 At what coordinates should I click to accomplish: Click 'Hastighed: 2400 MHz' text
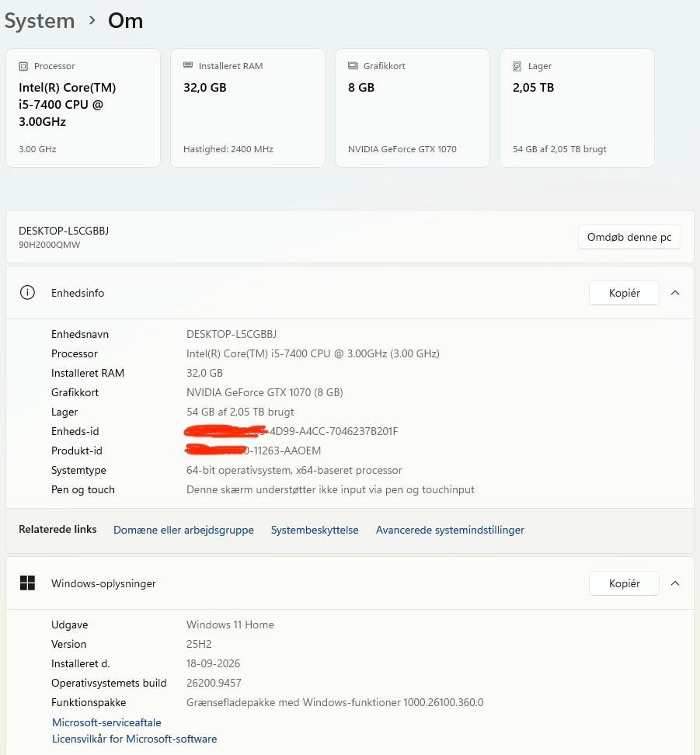(228, 149)
